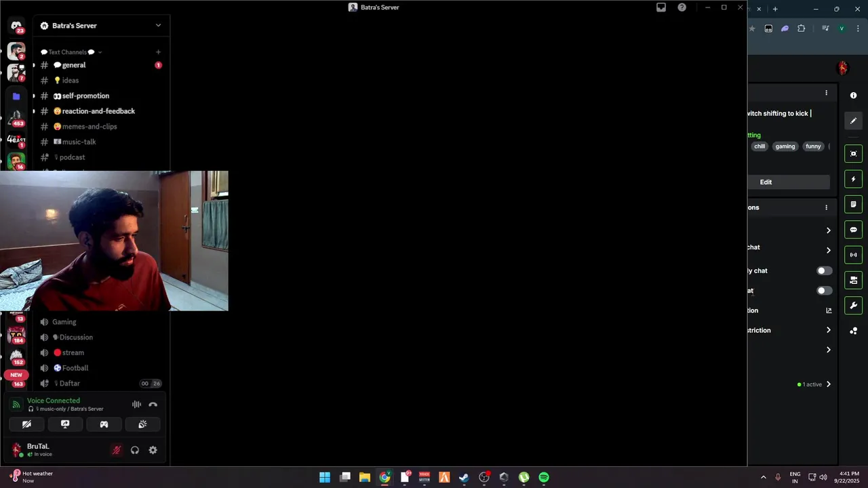Viewport: 868px width, 488px height.
Task: Open info icon in browser right sidebar
Action: click(853, 96)
